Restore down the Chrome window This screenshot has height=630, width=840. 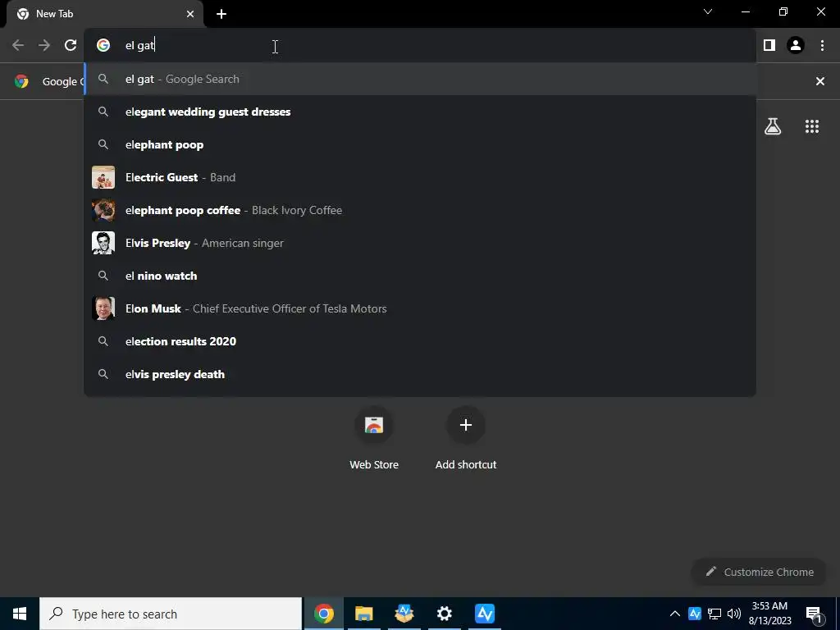783,11
